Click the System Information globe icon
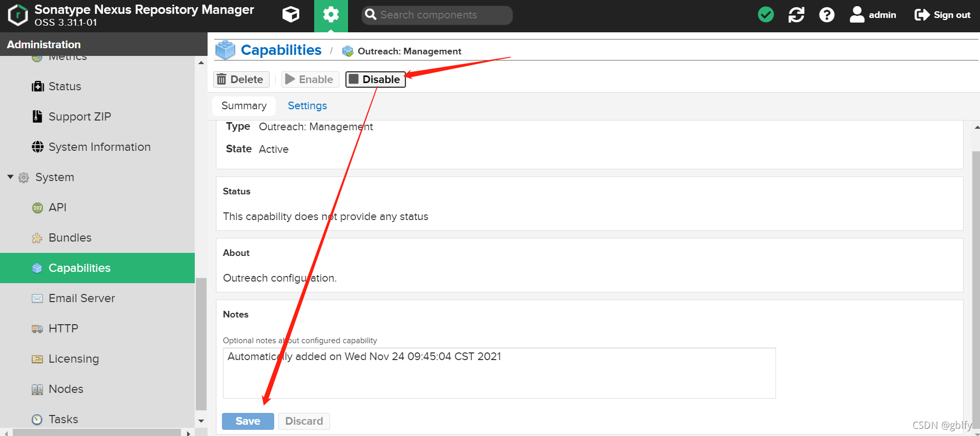 (37, 147)
